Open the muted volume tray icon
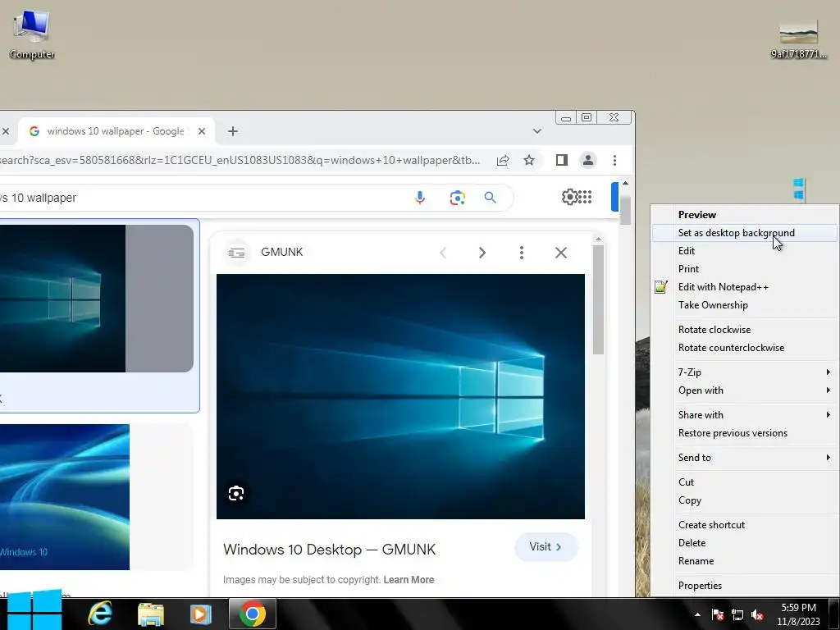Viewport: 840px width, 630px height. [757, 614]
